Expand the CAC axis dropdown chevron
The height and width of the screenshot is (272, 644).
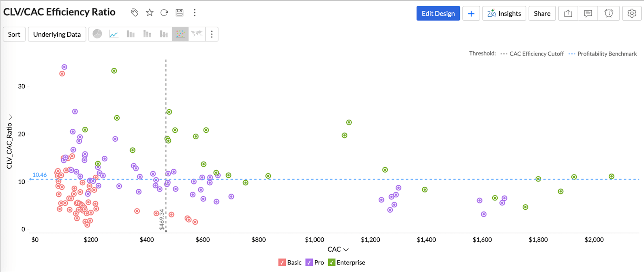pos(346,250)
